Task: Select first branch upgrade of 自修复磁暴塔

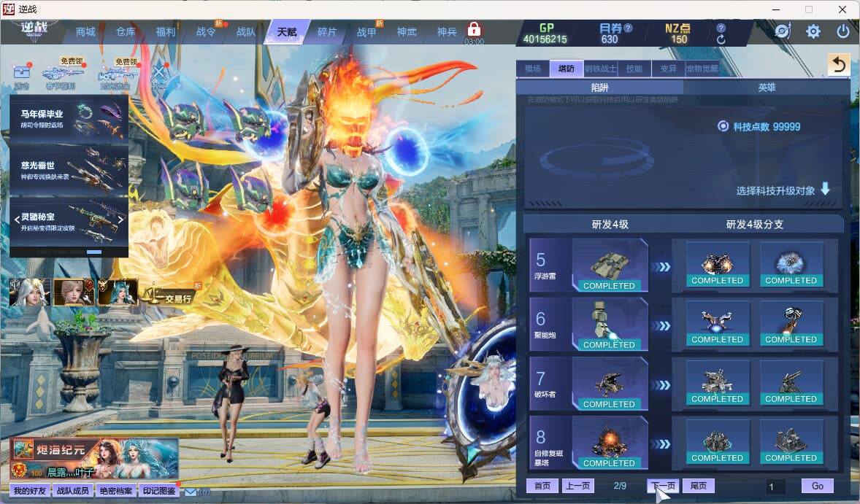Action: (x=717, y=441)
